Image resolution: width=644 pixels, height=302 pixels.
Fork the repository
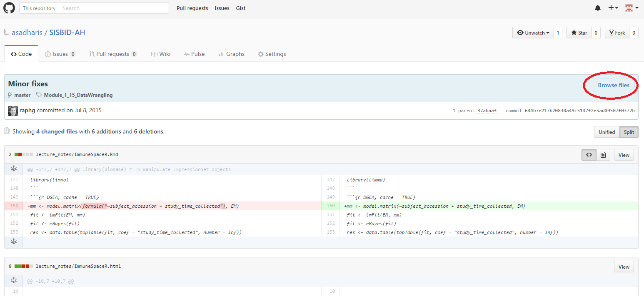coord(617,33)
